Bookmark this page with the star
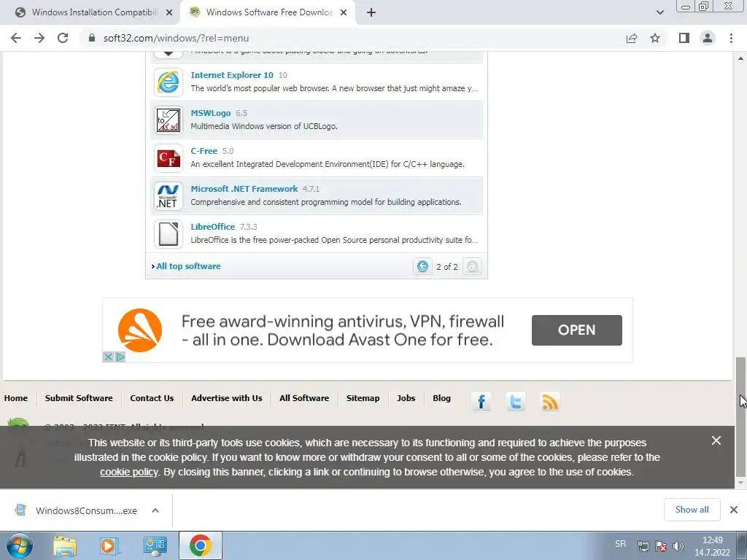Viewport: 747px width, 560px height. point(655,38)
